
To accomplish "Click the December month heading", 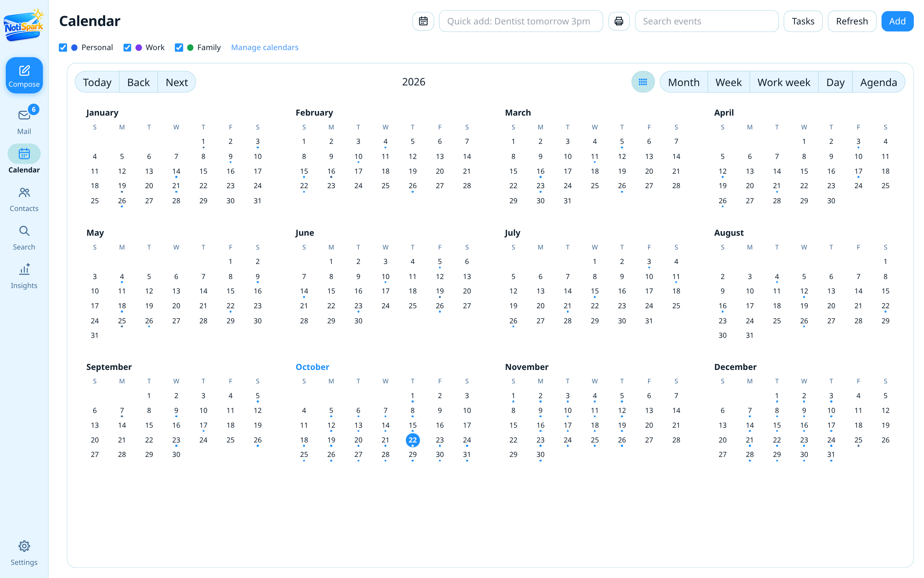I will 735,367.
